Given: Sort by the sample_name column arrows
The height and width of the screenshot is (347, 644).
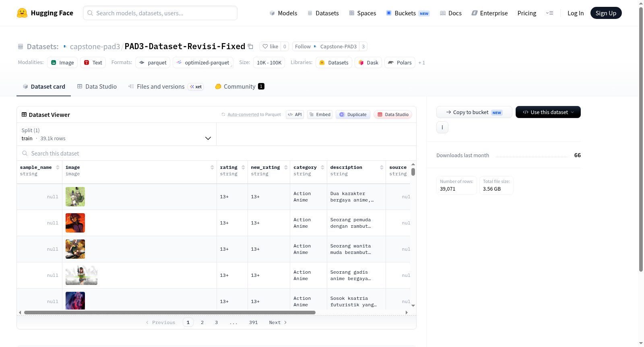Looking at the screenshot, I should click(58, 167).
